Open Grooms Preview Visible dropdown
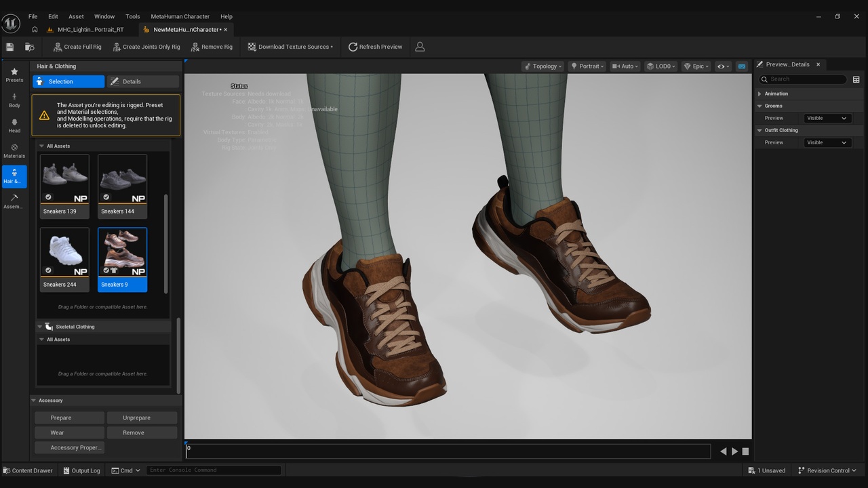This screenshot has height=488, width=868. click(x=827, y=118)
